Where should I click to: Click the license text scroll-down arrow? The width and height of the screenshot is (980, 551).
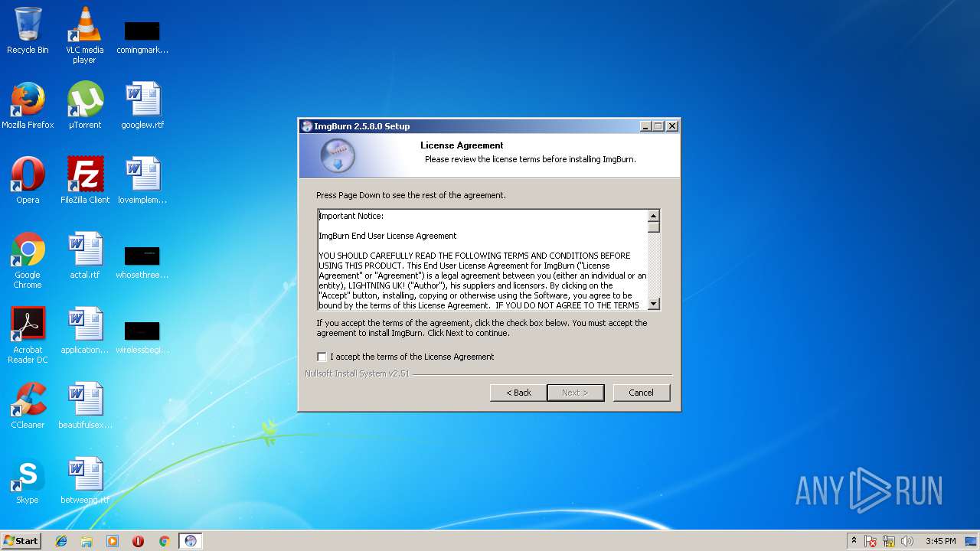coord(654,304)
